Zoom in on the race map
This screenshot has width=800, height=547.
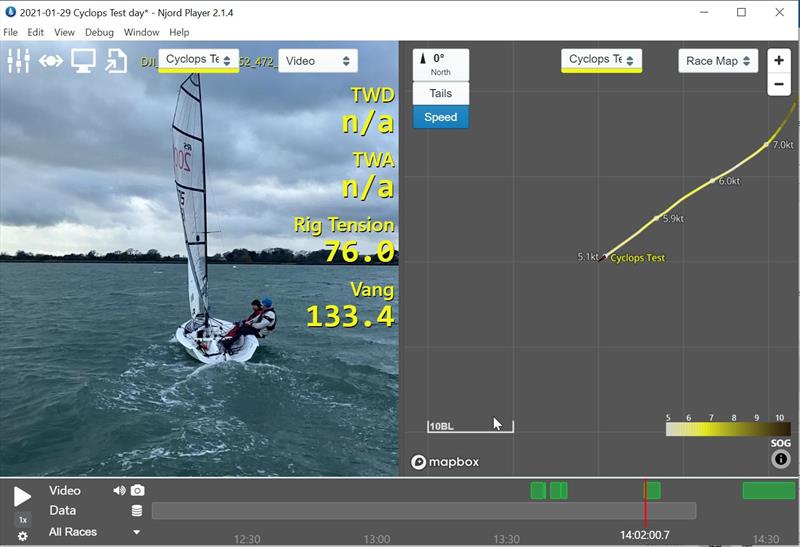[x=779, y=60]
